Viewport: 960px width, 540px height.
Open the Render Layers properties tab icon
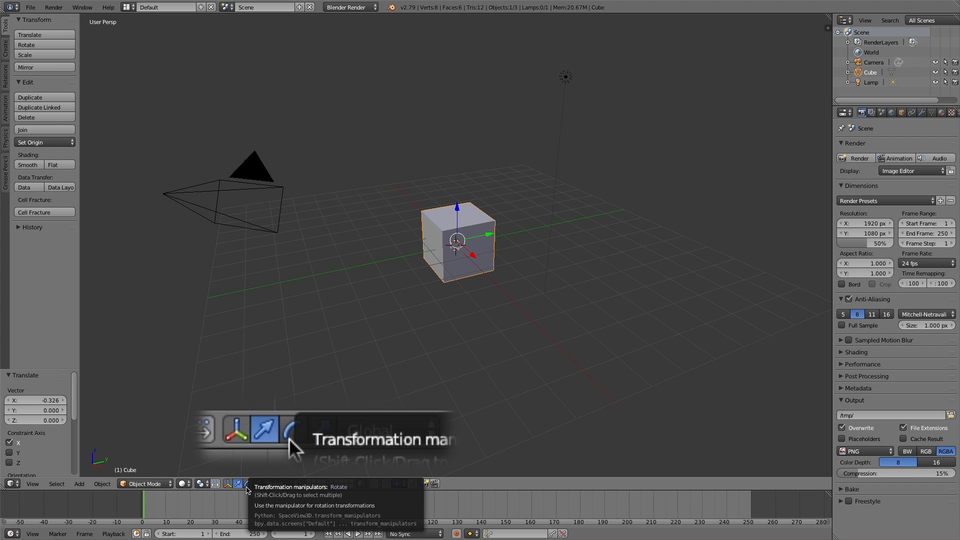click(x=871, y=113)
